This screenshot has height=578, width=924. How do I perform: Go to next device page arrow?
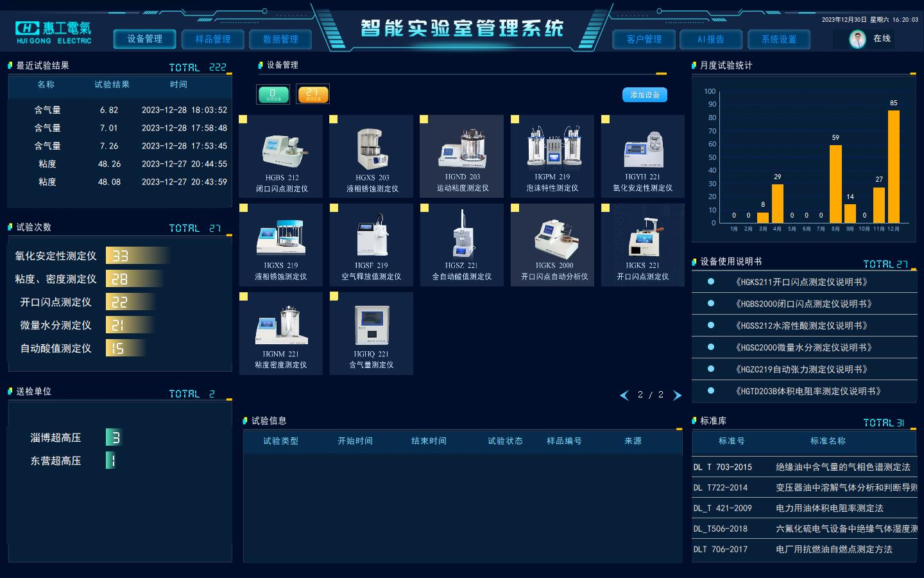point(677,395)
